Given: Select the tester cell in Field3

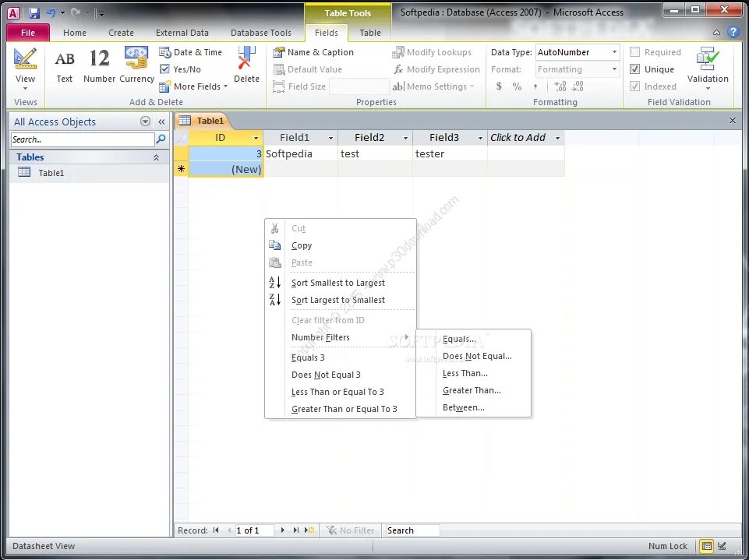Looking at the screenshot, I should pyautogui.click(x=450, y=153).
